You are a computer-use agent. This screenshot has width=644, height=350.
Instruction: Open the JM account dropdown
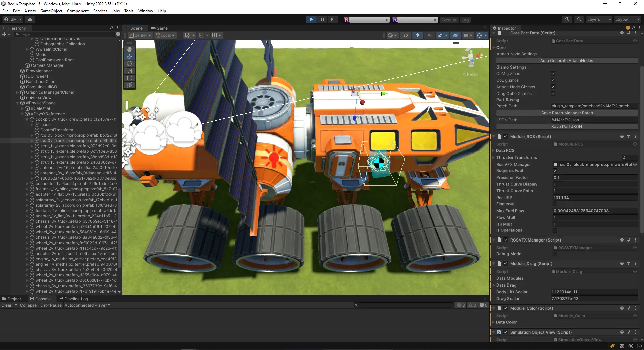click(x=13, y=20)
